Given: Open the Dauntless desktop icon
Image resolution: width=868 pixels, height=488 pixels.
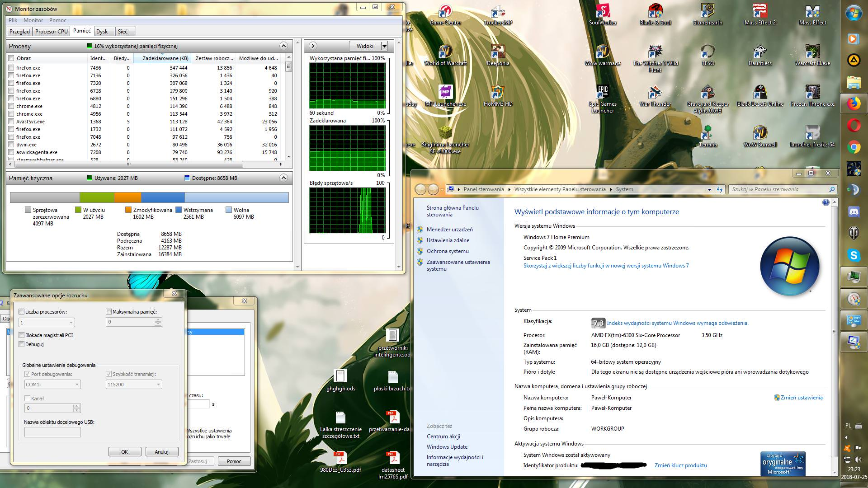Looking at the screenshot, I should [760, 55].
